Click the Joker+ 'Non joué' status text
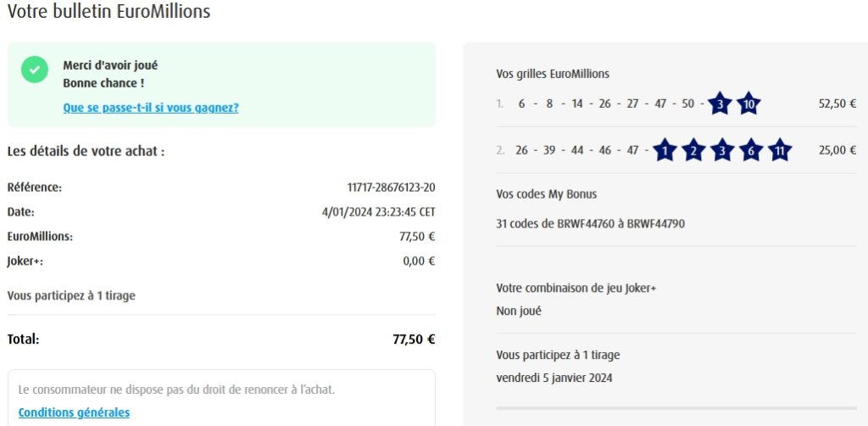 pyautogui.click(x=519, y=311)
